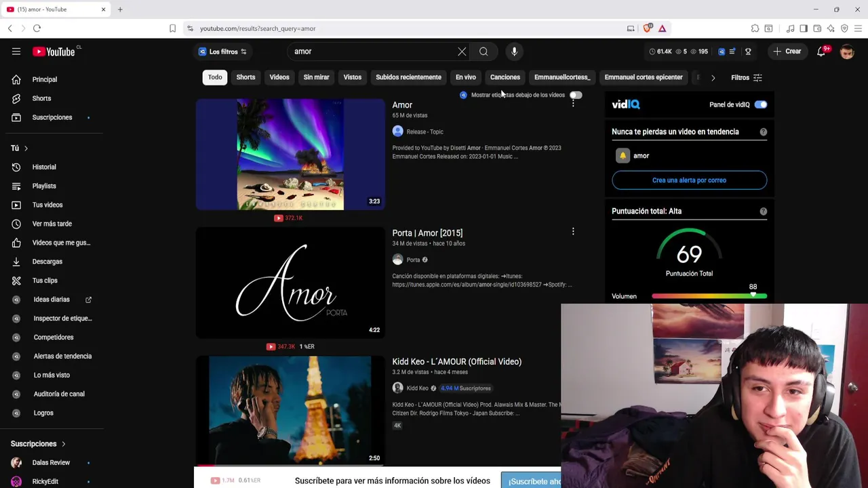This screenshot has width=868, height=488.
Task: Click the Volumen score slider bar
Action: click(709, 296)
